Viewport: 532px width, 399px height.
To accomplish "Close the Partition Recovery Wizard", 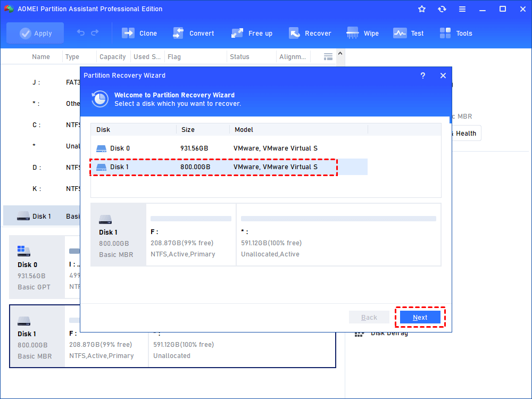I will tap(443, 76).
